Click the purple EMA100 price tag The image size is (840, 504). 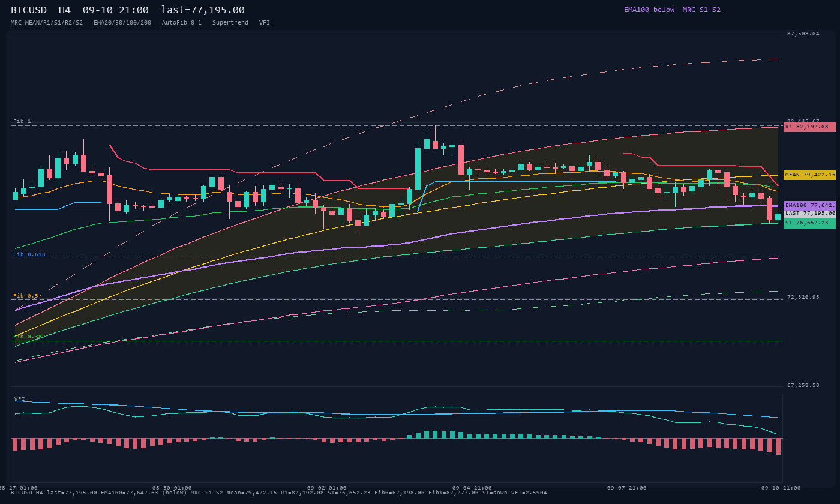(x=809, y=205)
